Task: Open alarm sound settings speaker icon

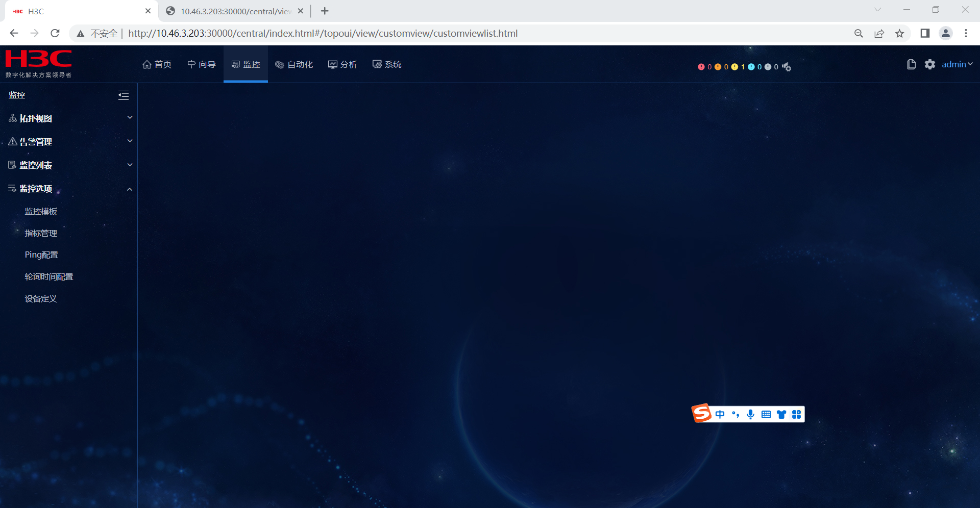Action: coord(787,67)
